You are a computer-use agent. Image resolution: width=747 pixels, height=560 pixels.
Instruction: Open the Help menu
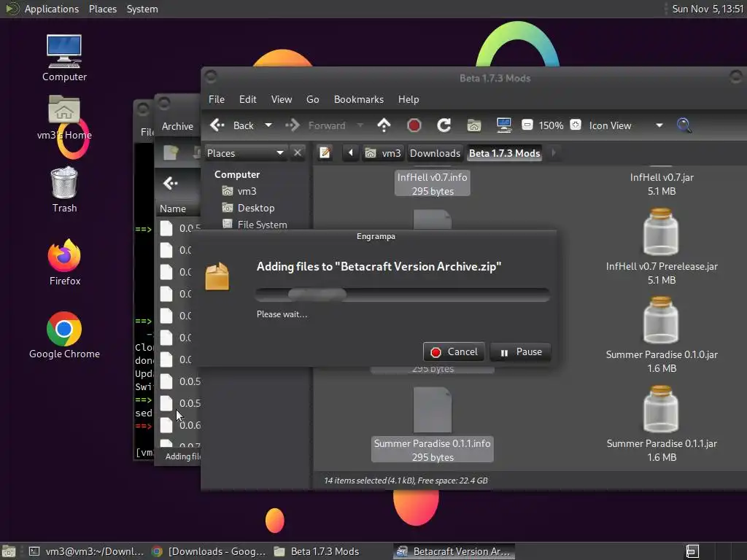(x=409, y=99)
